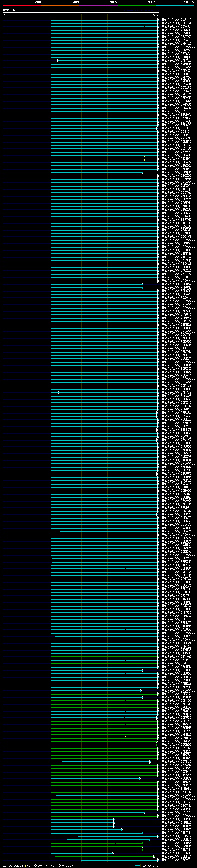Select hit label UniRef100_A7NXO9
Screen dimensions: 197x868
tap(177, 50)
